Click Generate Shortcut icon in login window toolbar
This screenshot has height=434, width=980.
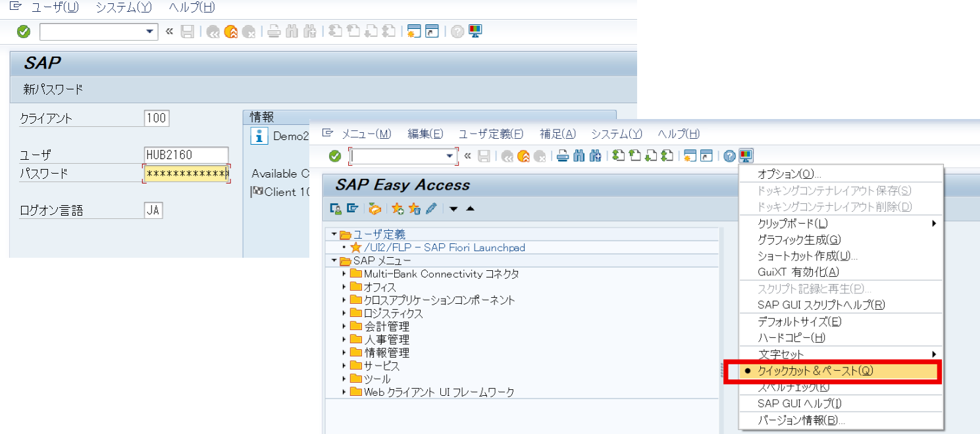coord(431,32)
